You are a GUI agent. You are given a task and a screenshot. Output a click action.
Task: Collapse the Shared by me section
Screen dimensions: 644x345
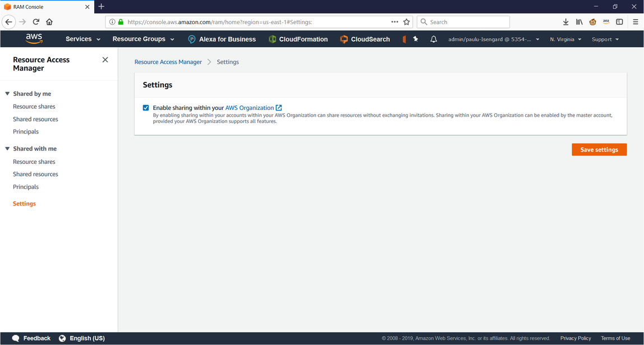7,94
